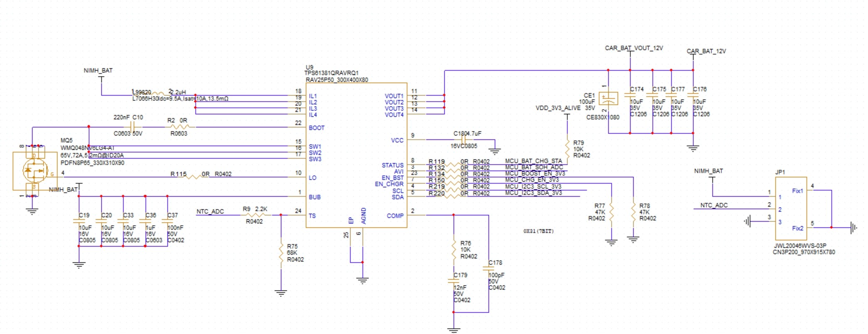Click the BUB pin label on U9
The height and width of the screenshot is (334, 868).
tap(315, 197)
